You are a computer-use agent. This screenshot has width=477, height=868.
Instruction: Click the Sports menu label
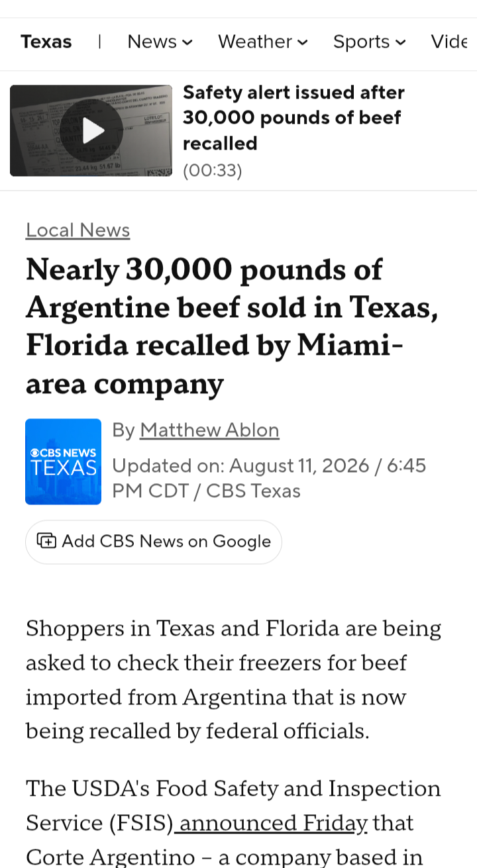coord(361,42)
